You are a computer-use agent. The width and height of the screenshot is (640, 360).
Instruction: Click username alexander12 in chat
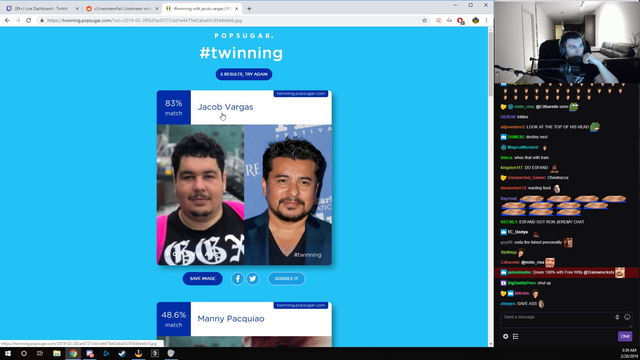pyautogui.click(x=513, y=188)
